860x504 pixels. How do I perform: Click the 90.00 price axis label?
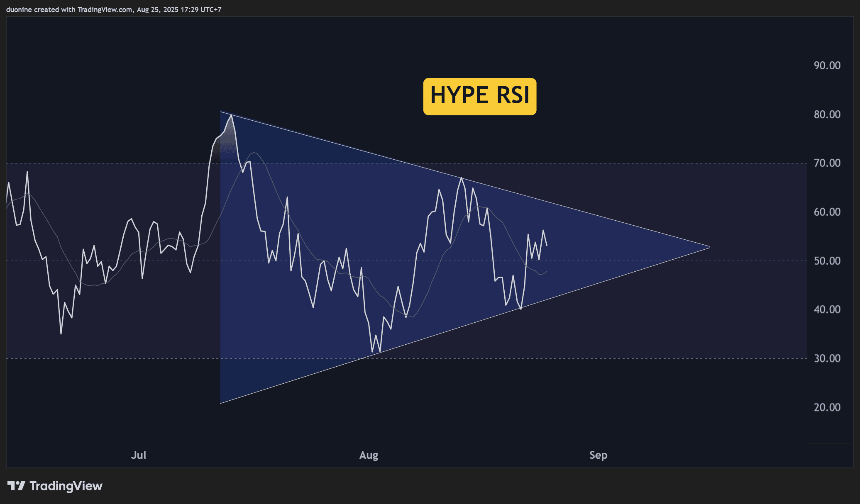827,66
